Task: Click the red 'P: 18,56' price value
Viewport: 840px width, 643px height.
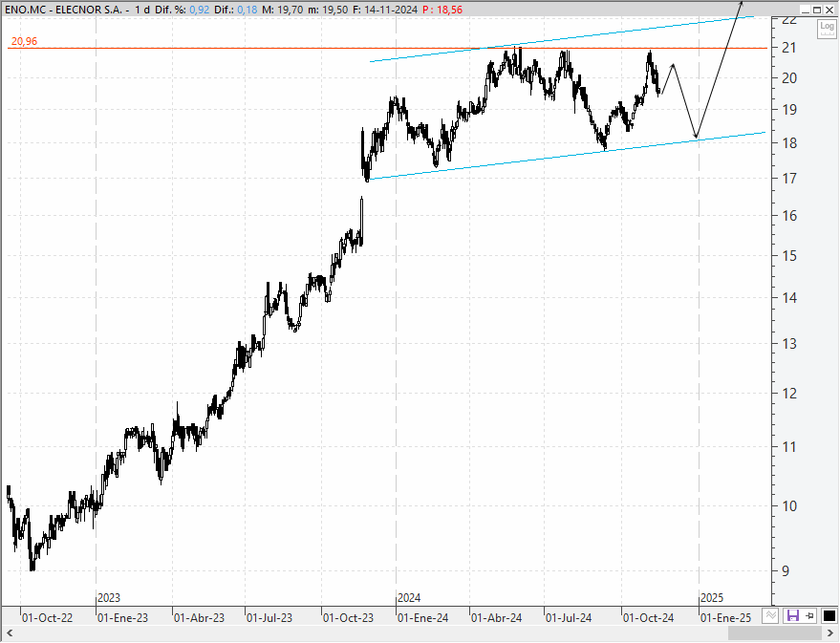Action: point(442,10)
